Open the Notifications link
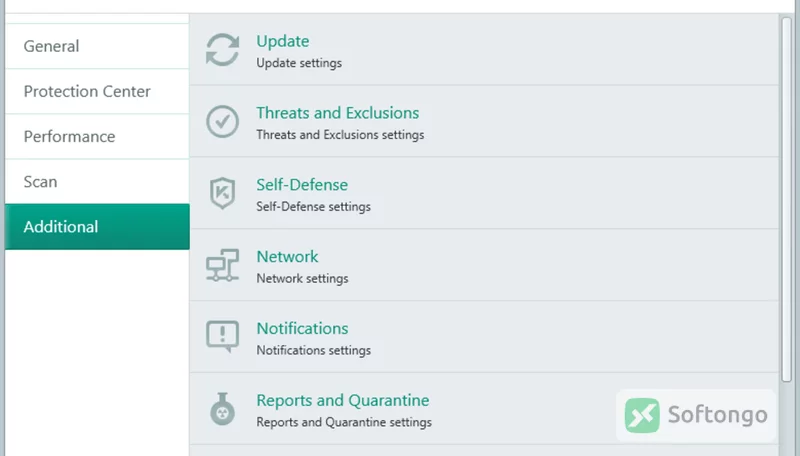 (303, 328)
